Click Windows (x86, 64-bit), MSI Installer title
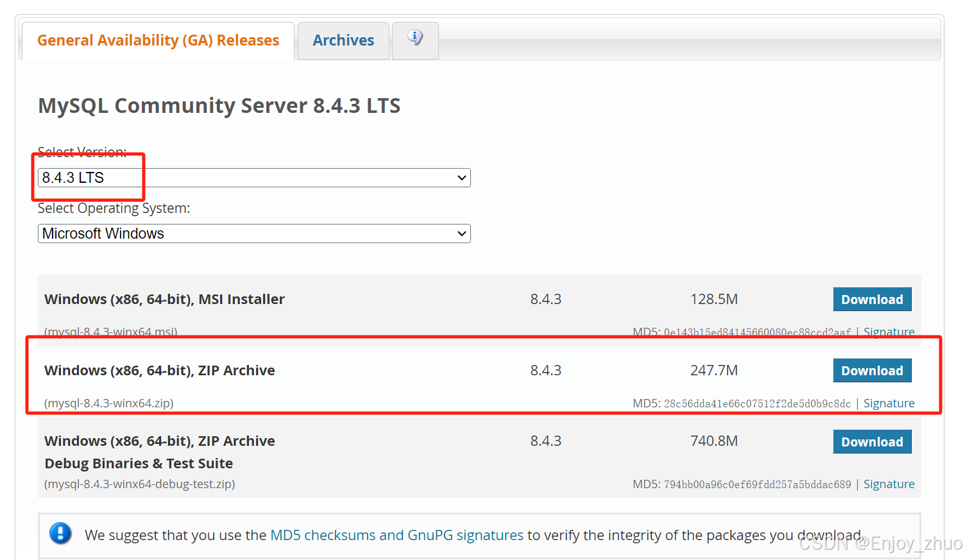 click(x=164, y=299)
